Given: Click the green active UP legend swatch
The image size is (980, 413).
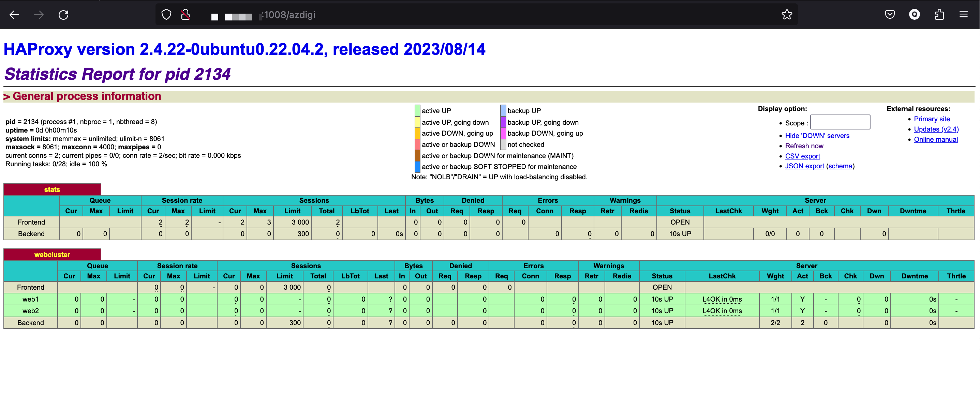Looking at the screenshot, I should [417, 111].
